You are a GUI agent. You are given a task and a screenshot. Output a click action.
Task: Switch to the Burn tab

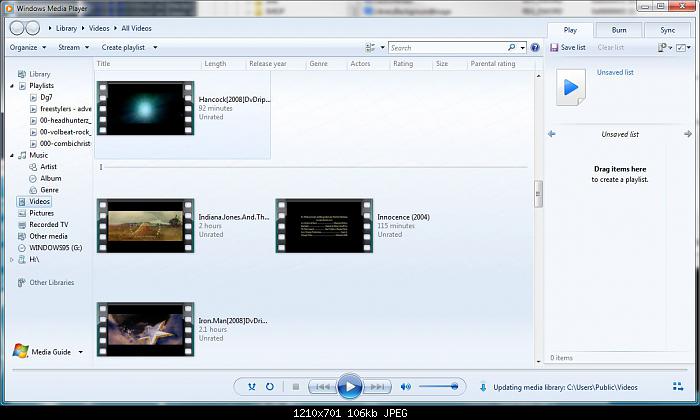point(619,30)
